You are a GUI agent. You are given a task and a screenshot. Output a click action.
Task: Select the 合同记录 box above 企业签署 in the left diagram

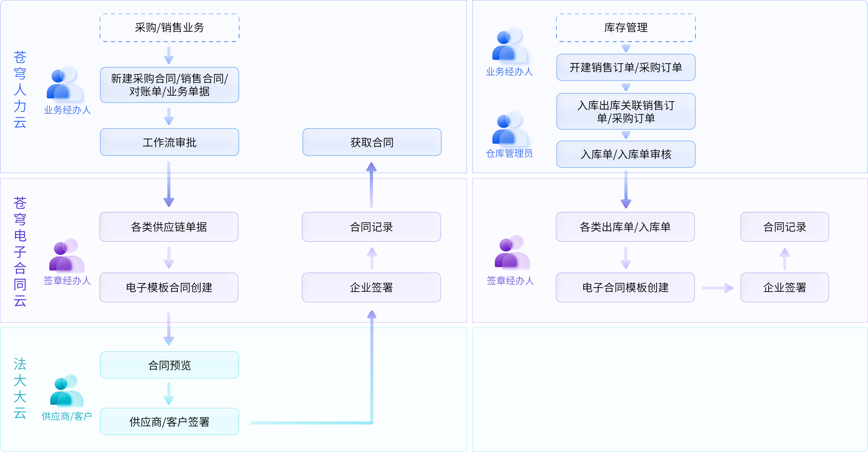(x=371, y=227)
